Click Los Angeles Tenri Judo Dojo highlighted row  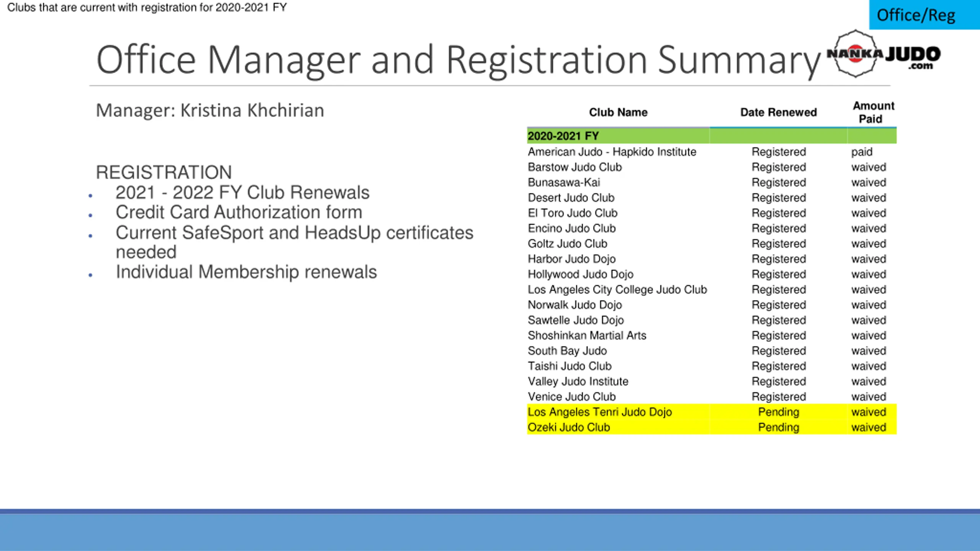click(x=712, y=412)
